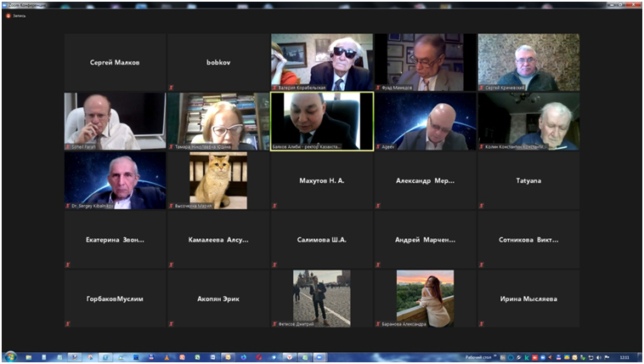The image size is (644, 364).
Task: Click the taskbar clock showing 12:11
Action: pos(623,357)
